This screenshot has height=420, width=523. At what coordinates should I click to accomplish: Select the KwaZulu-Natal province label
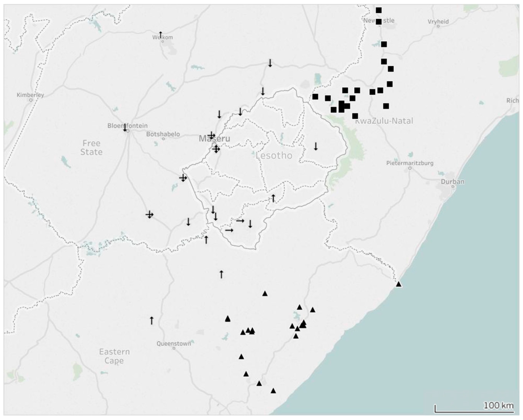click(x=385, y=121)
